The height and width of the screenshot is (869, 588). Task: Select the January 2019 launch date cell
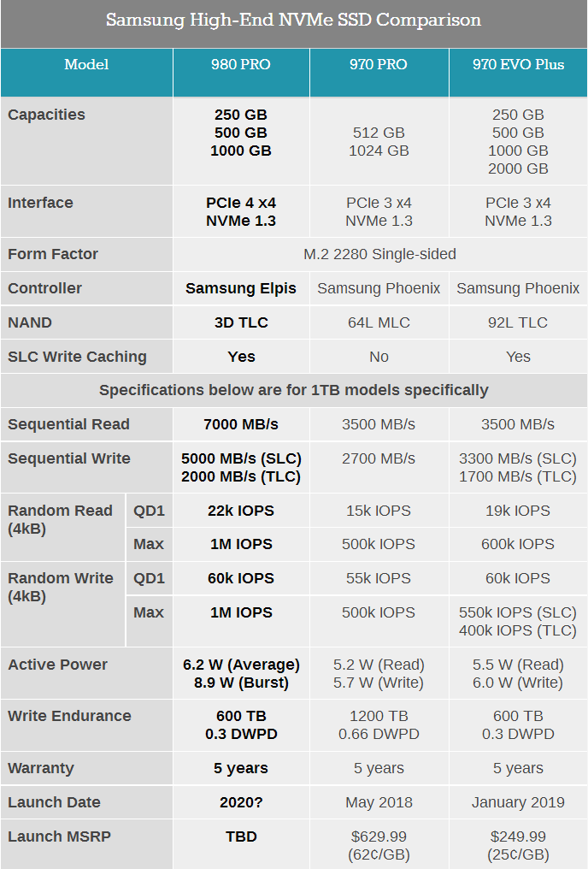[518, 802]
